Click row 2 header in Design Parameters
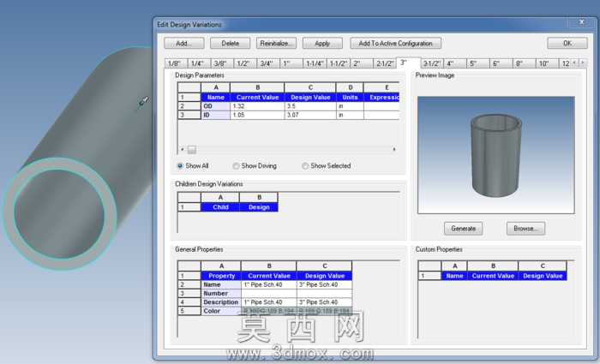 pos(189,106)
